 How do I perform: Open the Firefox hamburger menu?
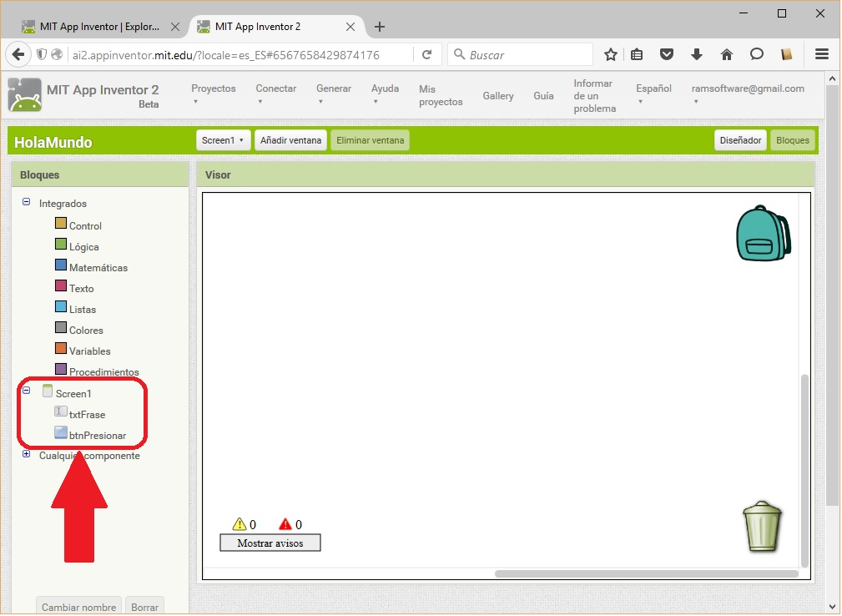(822, 55)
